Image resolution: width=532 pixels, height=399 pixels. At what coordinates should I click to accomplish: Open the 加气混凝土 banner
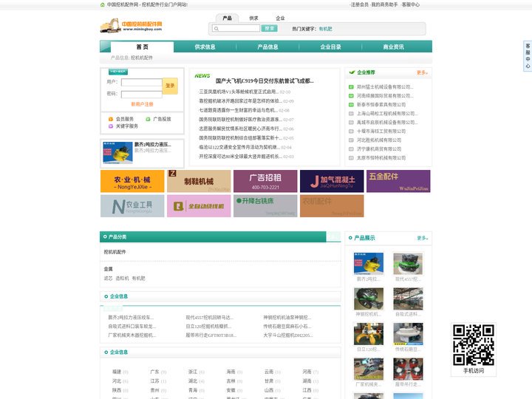click(x=332, y=181)
